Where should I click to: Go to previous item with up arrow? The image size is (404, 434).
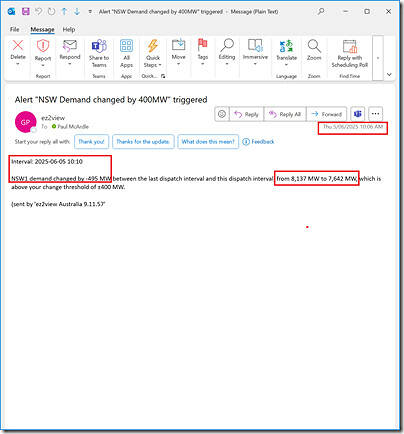[64, 11]
